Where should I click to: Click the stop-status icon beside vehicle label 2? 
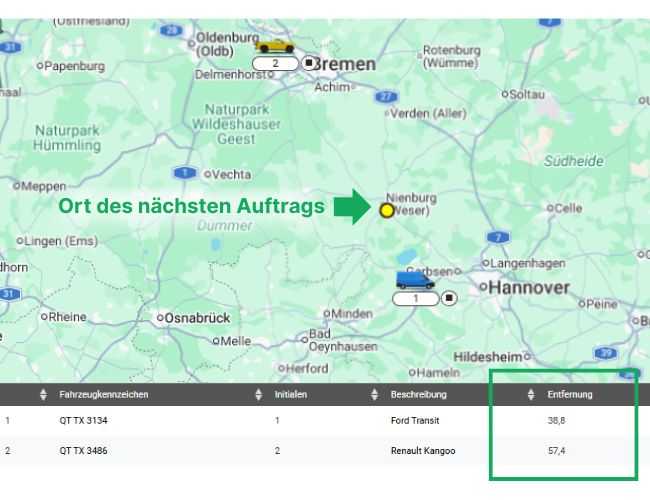pyautogui.click(x=308, y=63)
